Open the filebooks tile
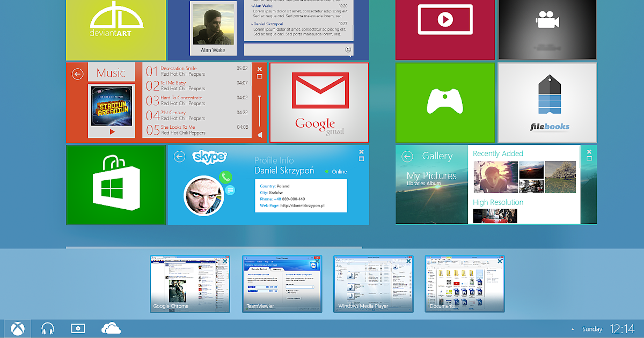644x338 pixels. pos(547,102)
